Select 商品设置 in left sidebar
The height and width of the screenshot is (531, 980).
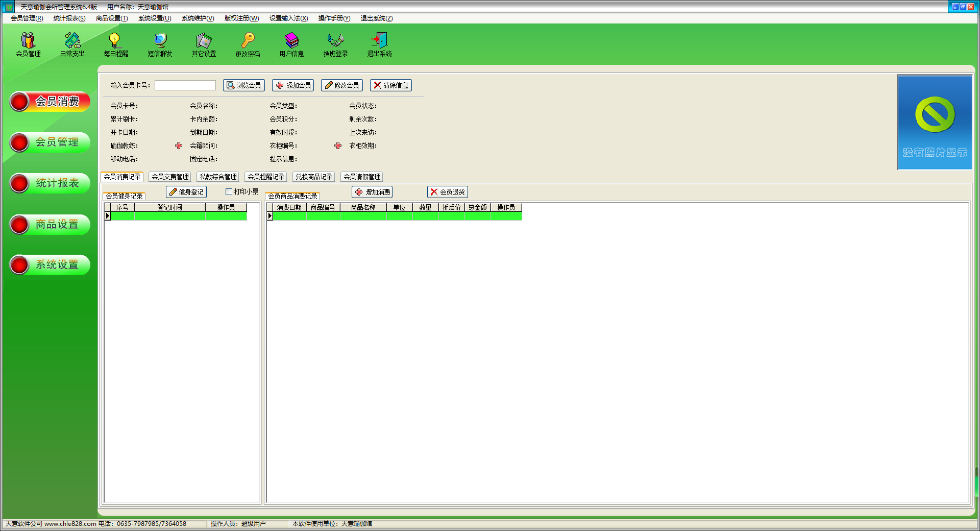(x=50, y=224)
